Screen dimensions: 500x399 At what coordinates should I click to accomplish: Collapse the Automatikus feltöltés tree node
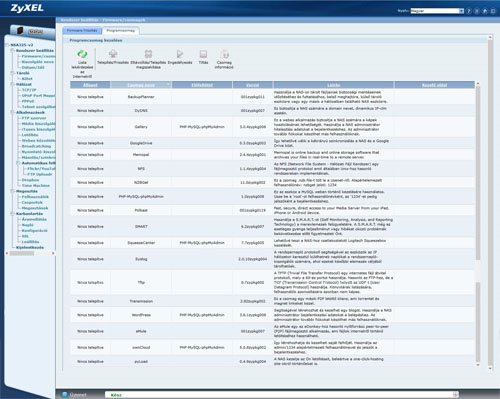(18, 163)
